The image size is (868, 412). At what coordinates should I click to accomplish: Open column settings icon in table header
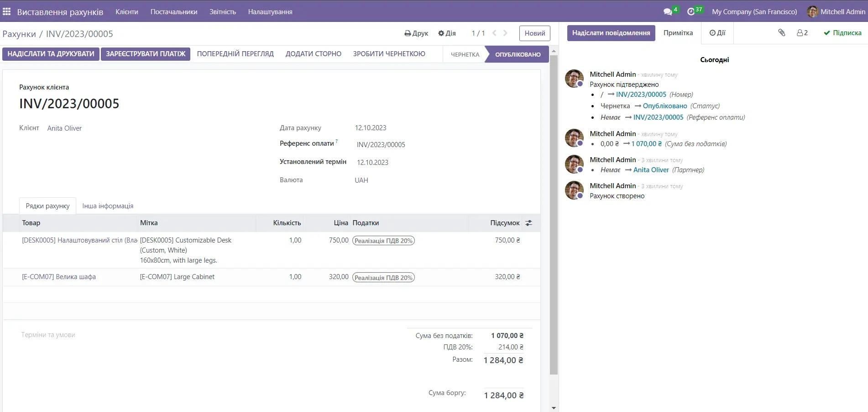pos(528,223)
